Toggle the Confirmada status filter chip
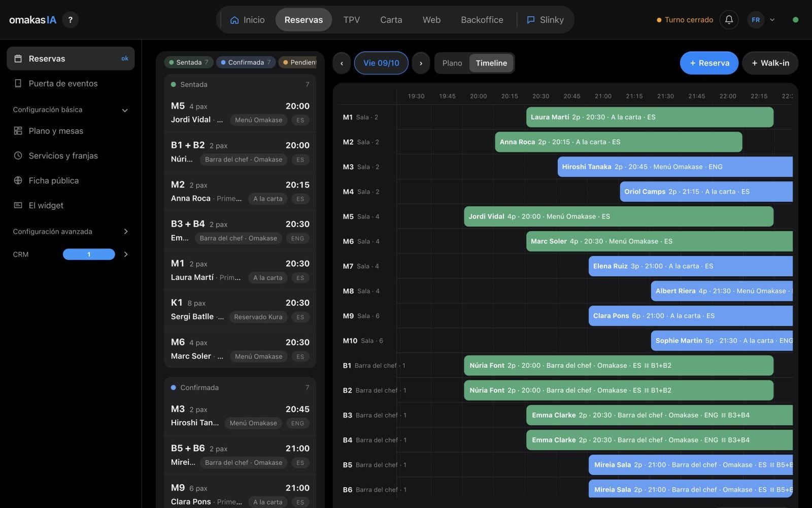 point(246,62)
